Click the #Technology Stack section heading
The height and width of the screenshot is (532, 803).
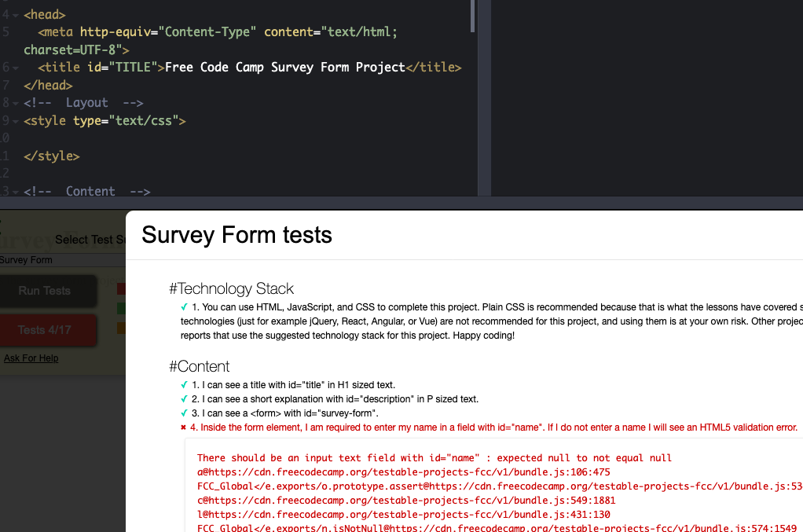233,288
